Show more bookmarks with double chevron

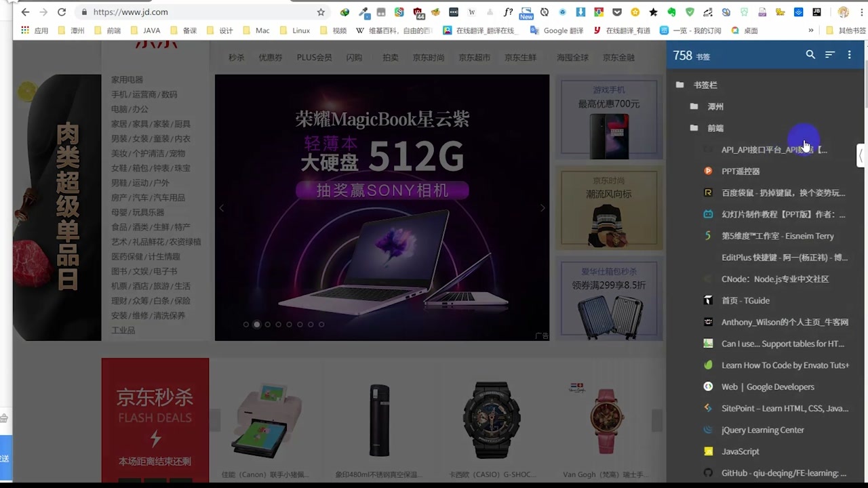click(811, 30)
